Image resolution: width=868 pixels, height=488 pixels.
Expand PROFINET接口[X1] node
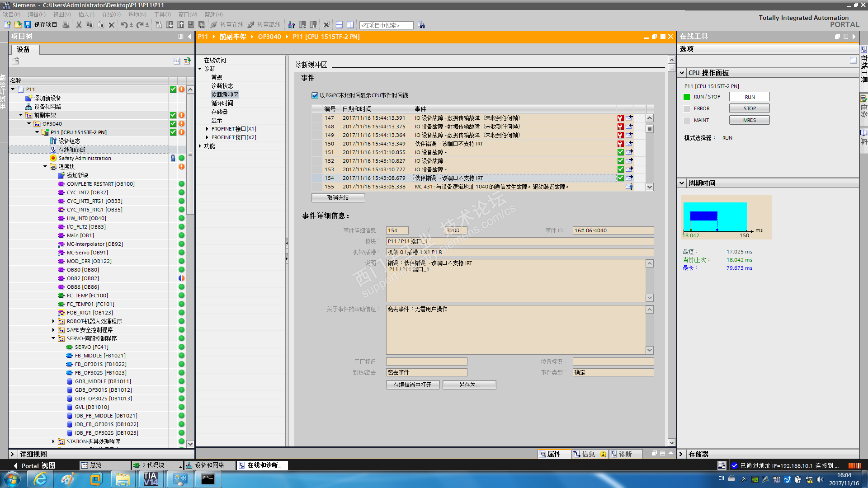coord(207,129)
